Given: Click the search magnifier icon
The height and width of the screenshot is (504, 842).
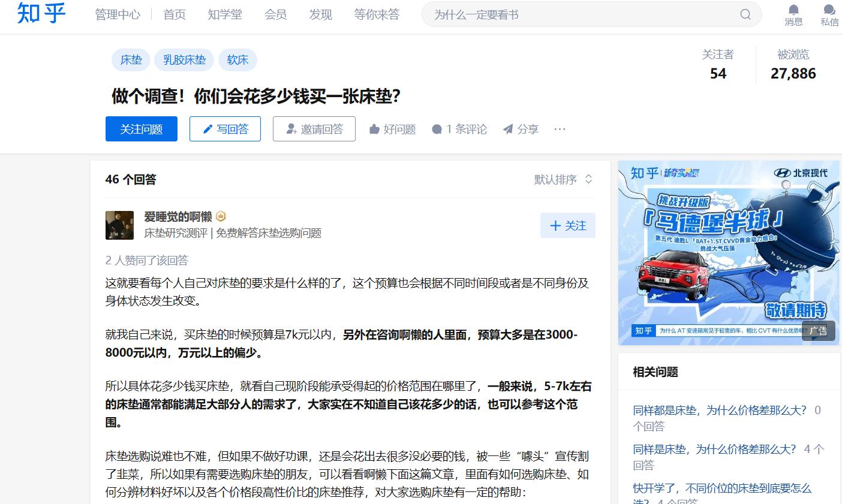Looking at the screenshot, I should coord(745,14).
